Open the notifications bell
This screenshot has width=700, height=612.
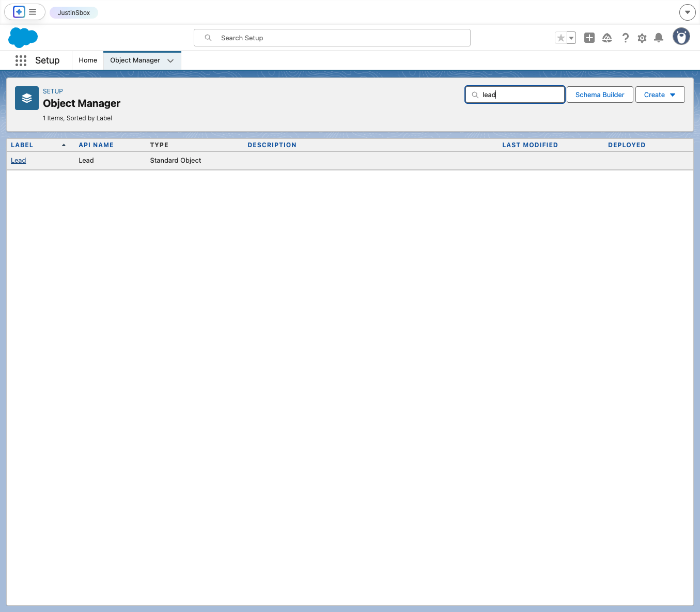(659, 38)
